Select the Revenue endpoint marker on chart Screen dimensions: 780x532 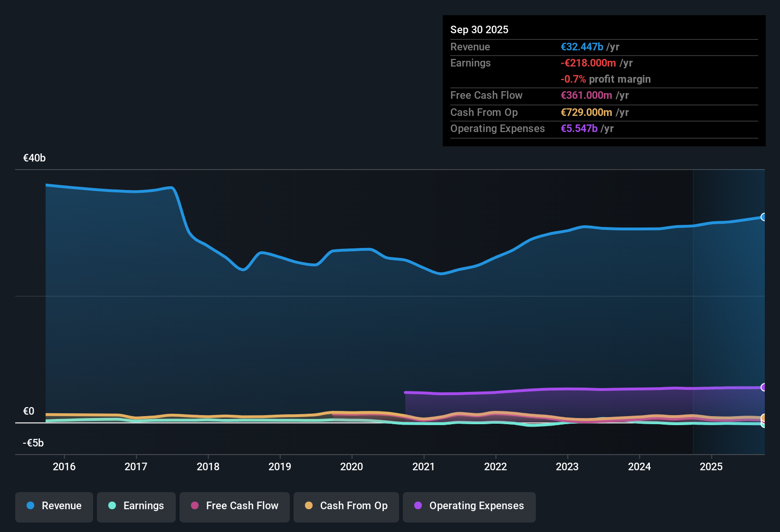(764, 217)
